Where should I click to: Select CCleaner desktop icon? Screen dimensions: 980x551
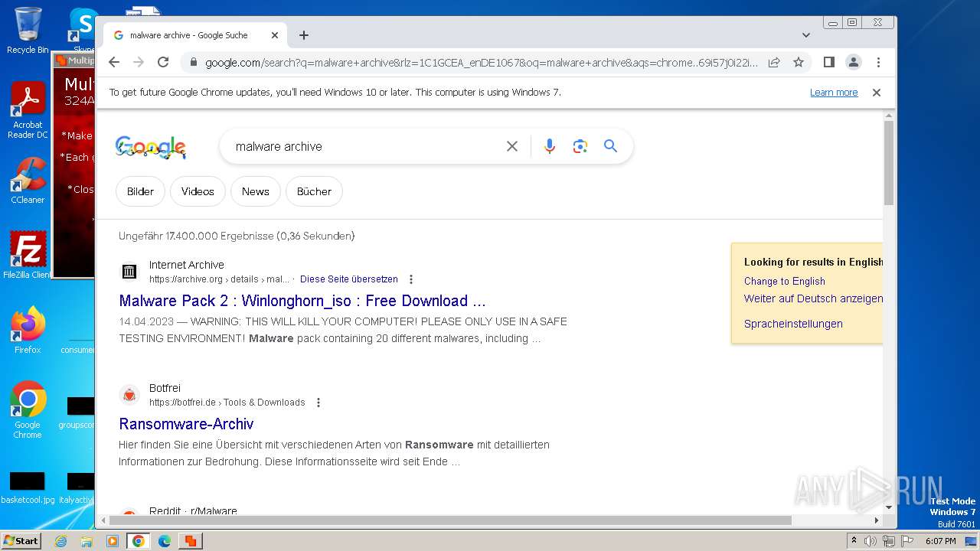pyautogui.click(x=28, y=181)
